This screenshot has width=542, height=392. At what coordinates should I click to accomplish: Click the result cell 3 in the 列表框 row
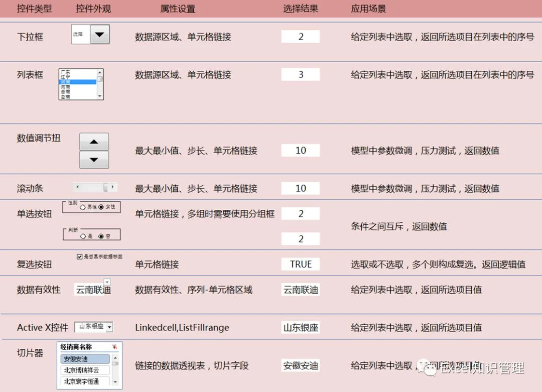pos(301,75)
